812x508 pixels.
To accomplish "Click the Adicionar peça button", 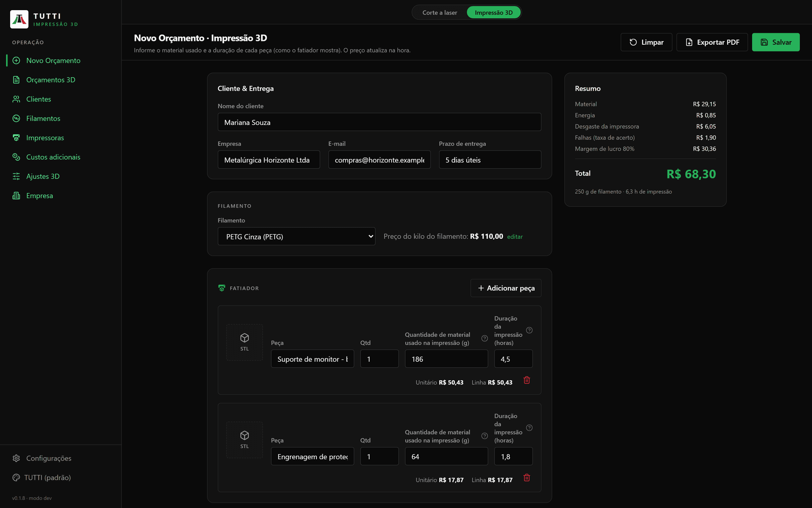I will click(506, 288).
